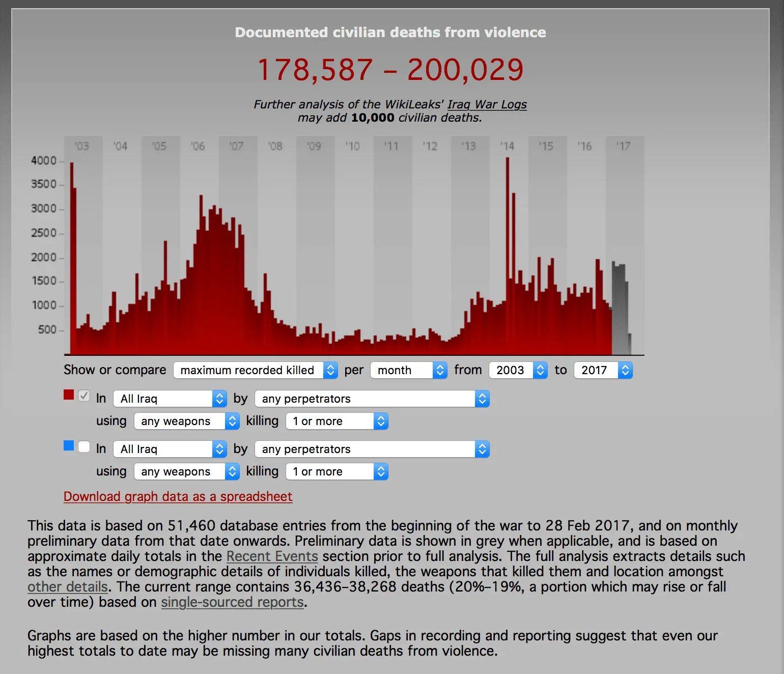784x674 pixels.
Task: Open the "Iraq War Logs" link
Action: point(486,104)
